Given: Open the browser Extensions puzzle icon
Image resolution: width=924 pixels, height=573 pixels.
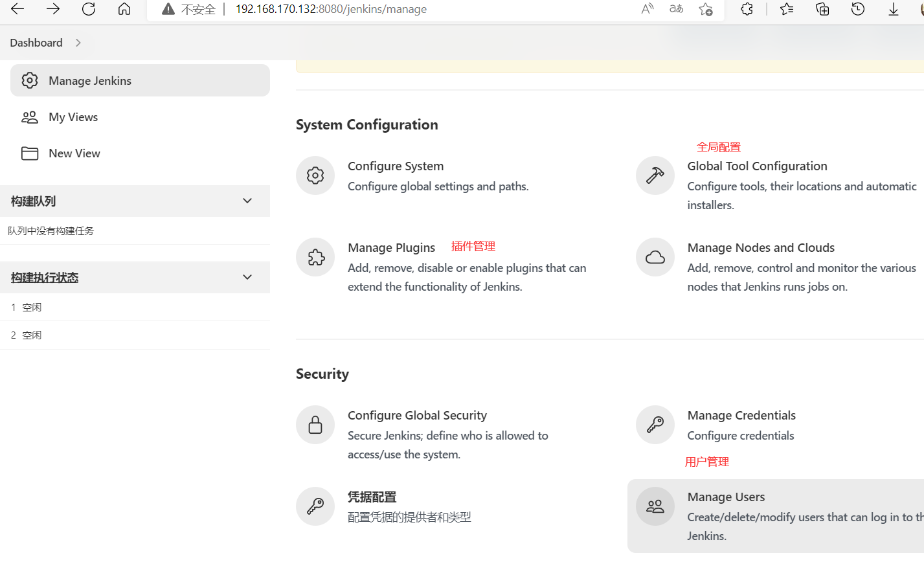Looking at the screenshot, I should click(747, 9).
